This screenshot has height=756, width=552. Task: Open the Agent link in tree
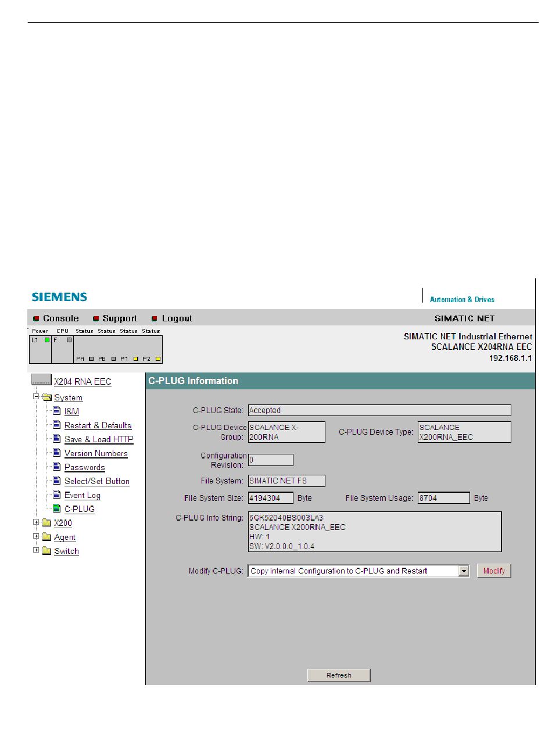(64, 538)
